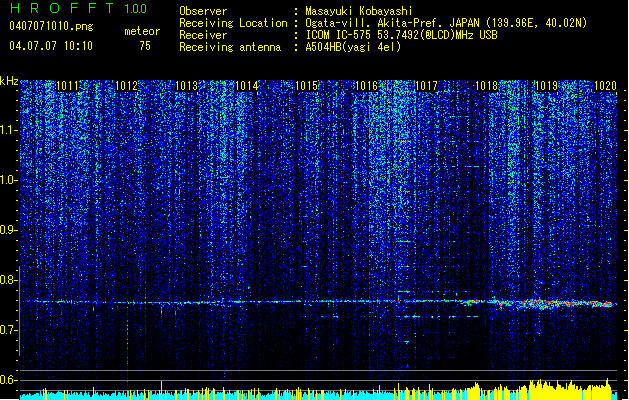Screen dimensions: 629x400
Task: Click the 1017 time marker
Action: (x=426, y=86)
